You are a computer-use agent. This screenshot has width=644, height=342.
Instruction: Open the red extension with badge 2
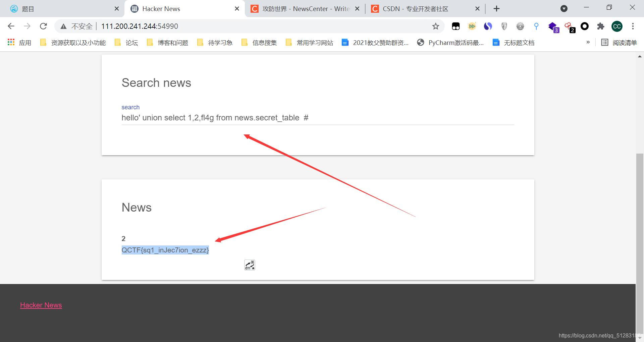tap(569, 27)
